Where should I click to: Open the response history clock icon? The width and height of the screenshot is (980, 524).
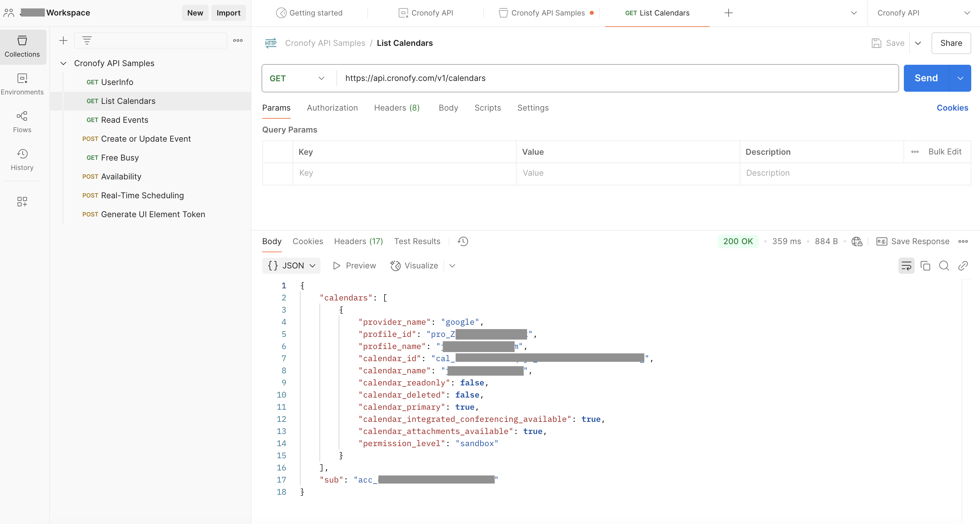point(463,241)
